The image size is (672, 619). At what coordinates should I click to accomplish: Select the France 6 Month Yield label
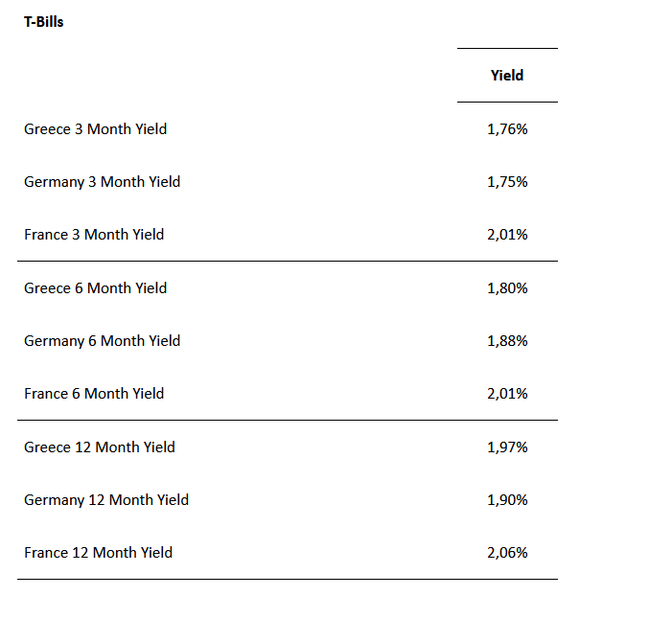click(x=94, y=394)
